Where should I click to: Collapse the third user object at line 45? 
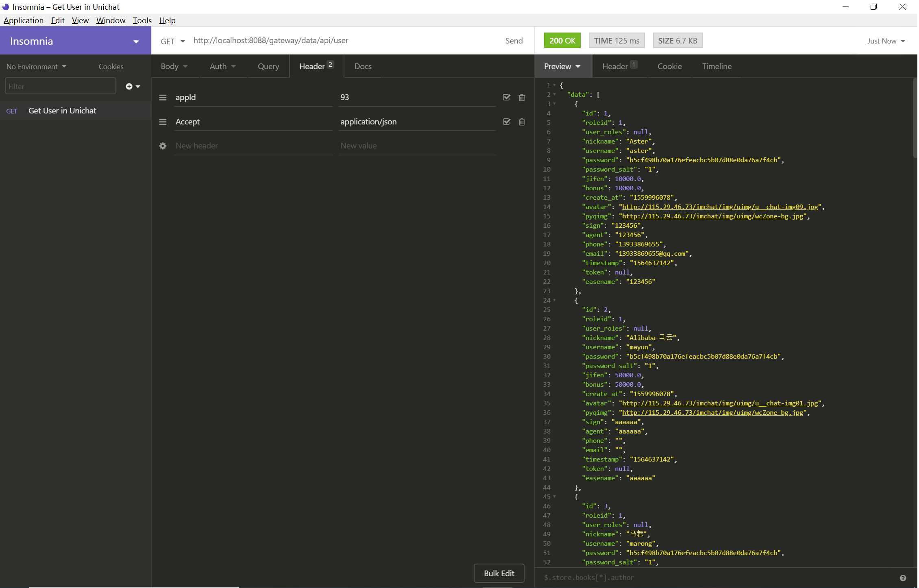click(x=554, y=497)
